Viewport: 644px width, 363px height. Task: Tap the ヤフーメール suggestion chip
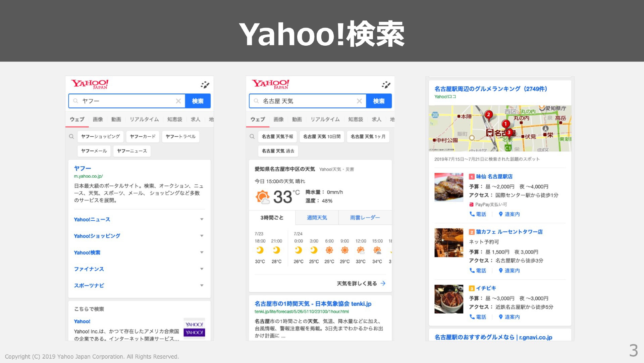(94, 151)
